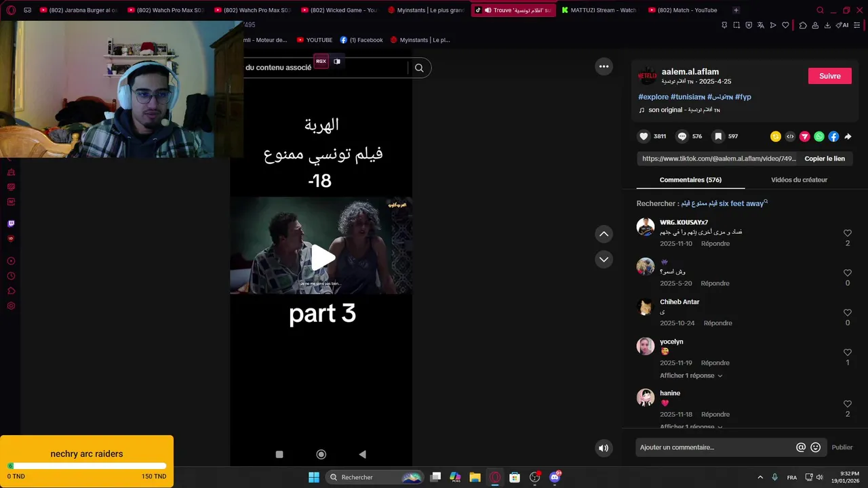Open the '(1) Facebook' bookmark
This screenshot has height=488, width=868.
tap(361, 40)
